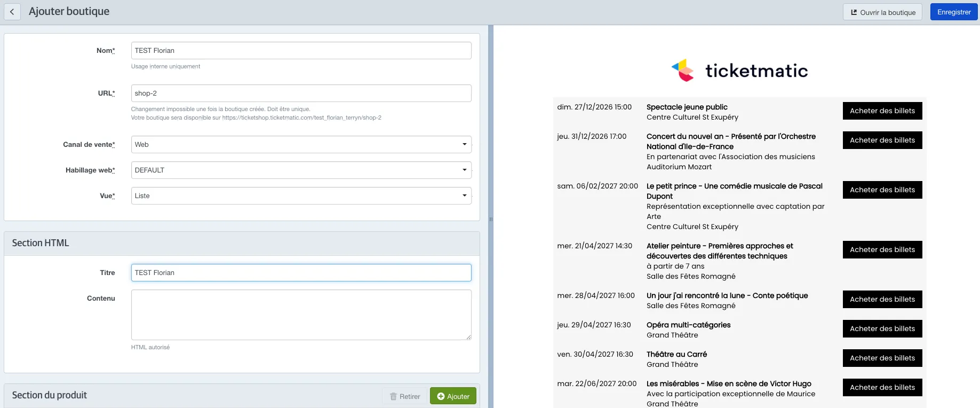The width and height of the screenshot is (980, 408).
Task: Click the date 'dim. 27/12/2026 15:00'
Action: coord(594,107)
